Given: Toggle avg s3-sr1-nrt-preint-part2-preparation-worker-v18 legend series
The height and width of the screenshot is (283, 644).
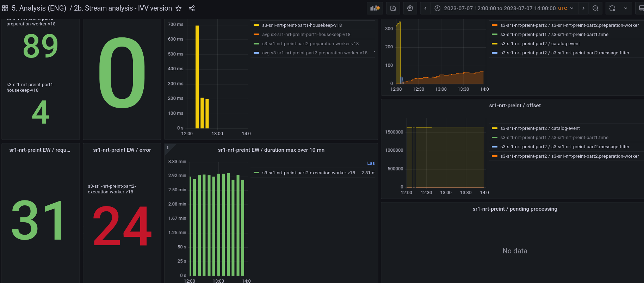Looking at the screenshot, I should [x=315, y=53].
